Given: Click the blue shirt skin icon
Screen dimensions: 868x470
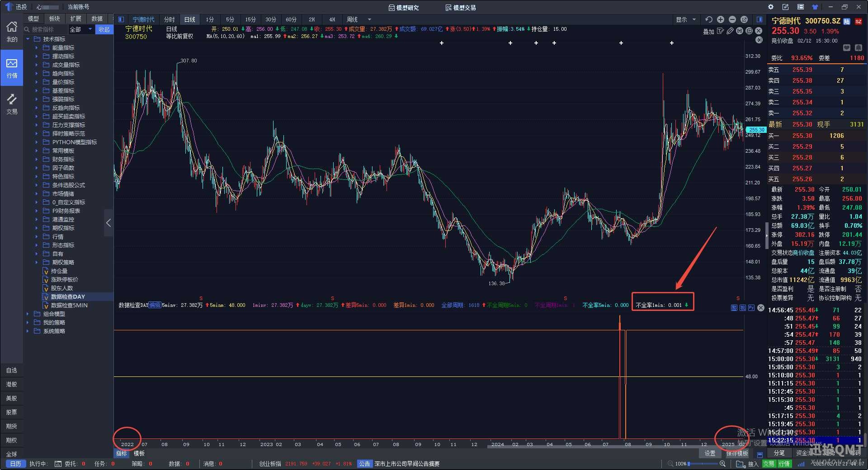Looking at the screenshot, I should coord(815,7).
